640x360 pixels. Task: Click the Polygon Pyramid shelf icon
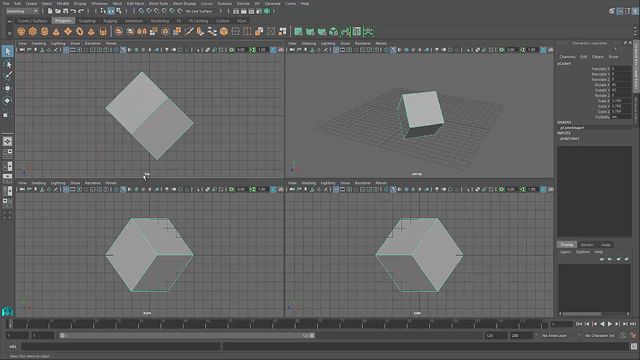click(x=91, y=31)
